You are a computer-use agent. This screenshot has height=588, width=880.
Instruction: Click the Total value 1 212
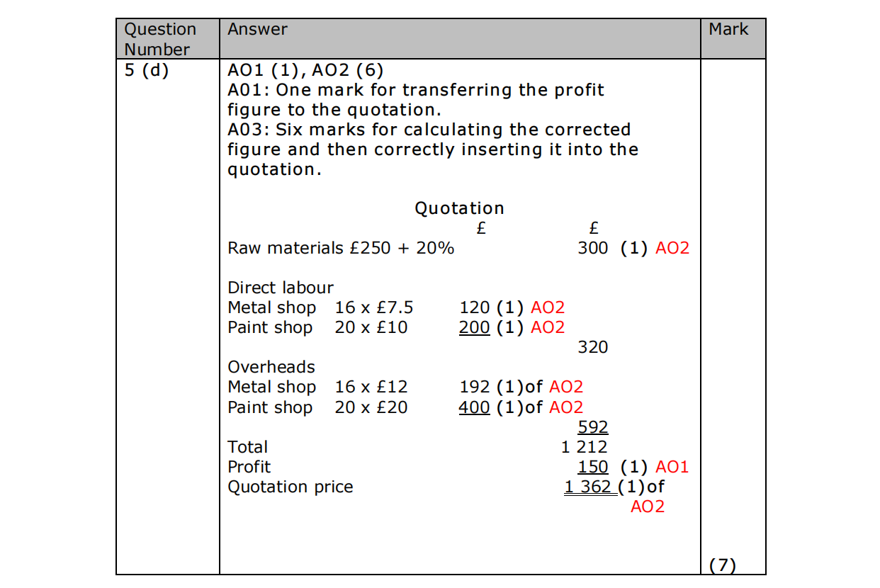point(584,447)
